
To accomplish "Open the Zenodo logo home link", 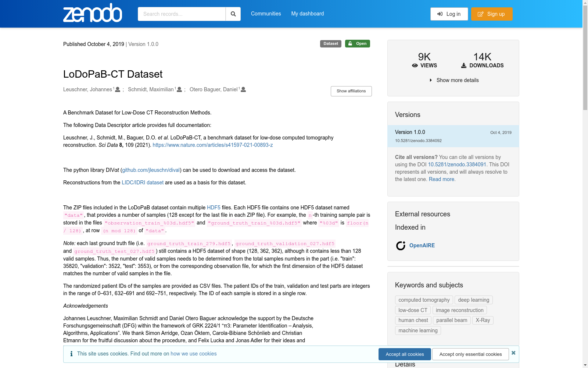I will pyautogui.click(x=93, y=13).
